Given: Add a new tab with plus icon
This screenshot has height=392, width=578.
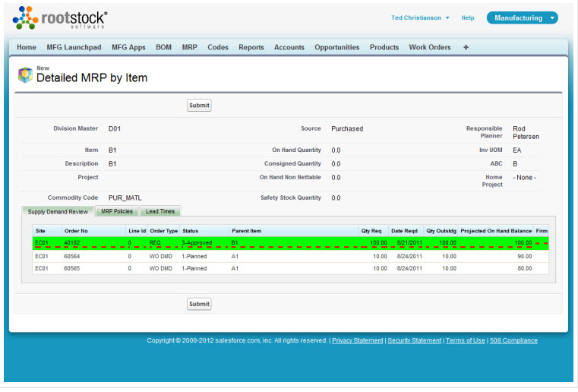Looking at the screenshot, I should pos(466,47).
